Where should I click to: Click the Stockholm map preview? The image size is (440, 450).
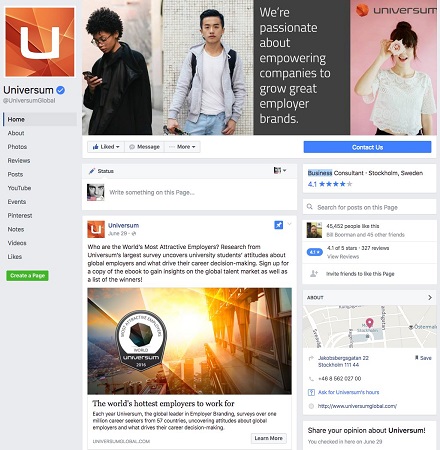coord(369,327)
